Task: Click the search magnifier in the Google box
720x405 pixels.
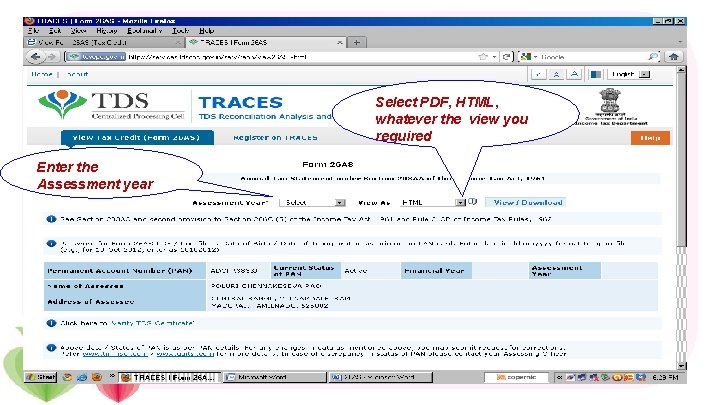Action: (x=652, y=56)
